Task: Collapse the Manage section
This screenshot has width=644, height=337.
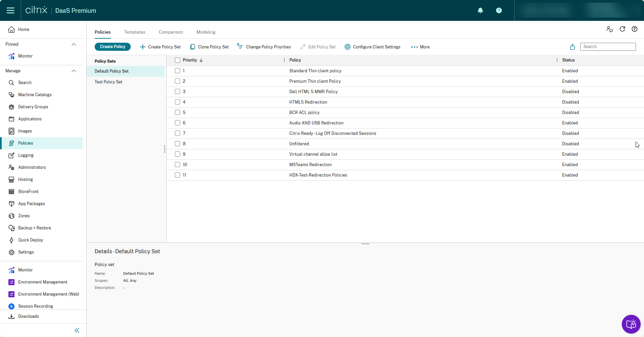Action: [x=74, y=71]
